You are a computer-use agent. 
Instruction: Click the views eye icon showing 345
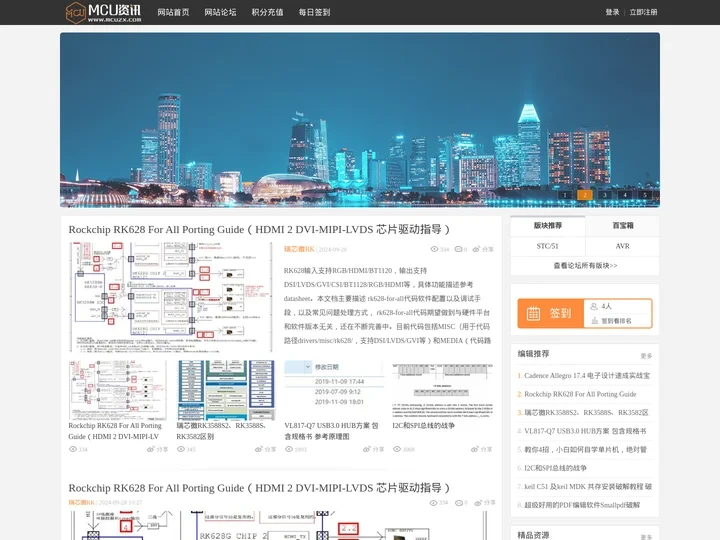tap(181, 449)
